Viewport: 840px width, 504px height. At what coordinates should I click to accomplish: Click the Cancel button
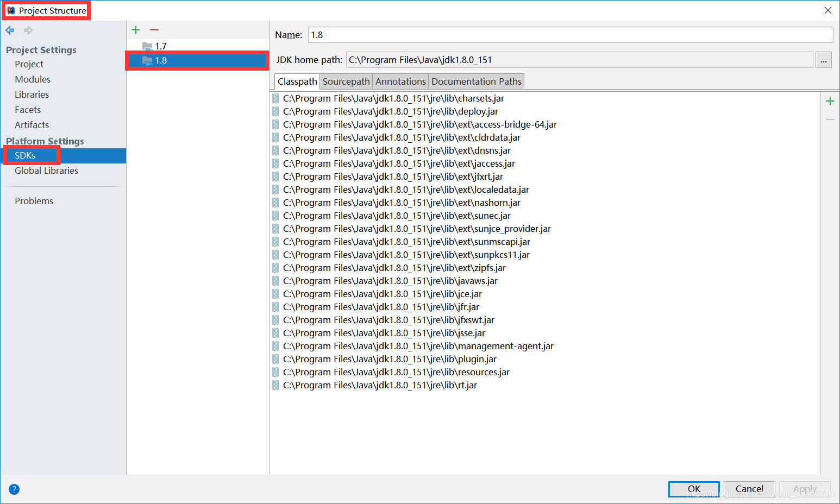749,489
